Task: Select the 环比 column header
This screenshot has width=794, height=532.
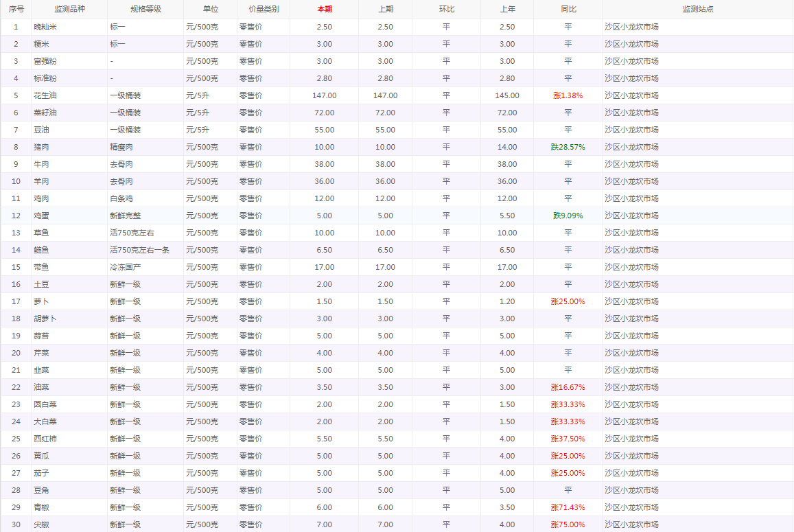Action: coord(446,9)
